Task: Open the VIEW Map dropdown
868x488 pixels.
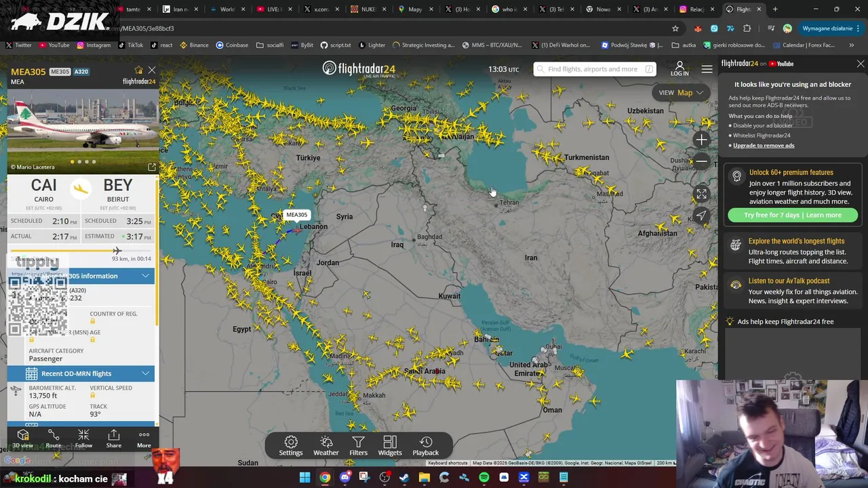Action: tap(682, 93)
